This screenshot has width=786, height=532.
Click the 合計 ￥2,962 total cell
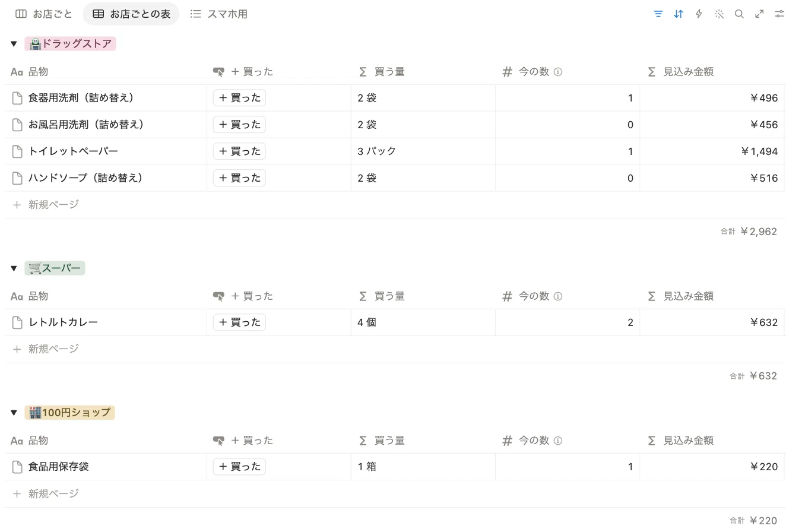click(x=749, y=232)
